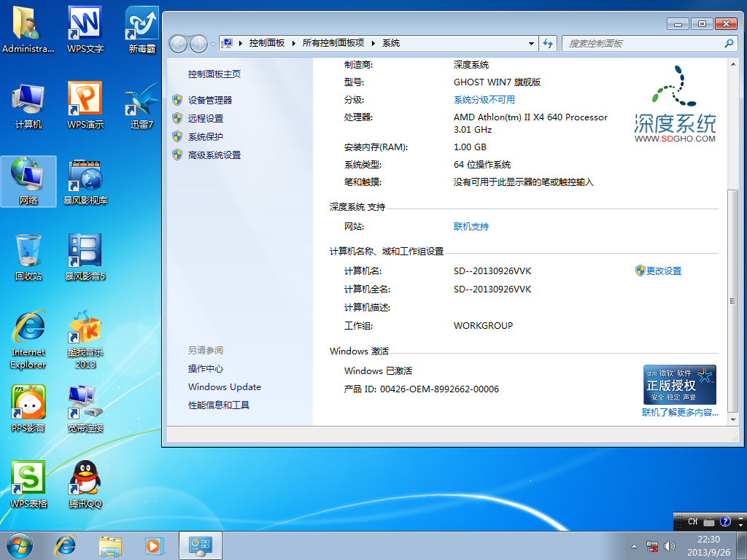
Task: Navigate to 所有控制面板项 breadcrumb
Action: (x=333, y=43)
